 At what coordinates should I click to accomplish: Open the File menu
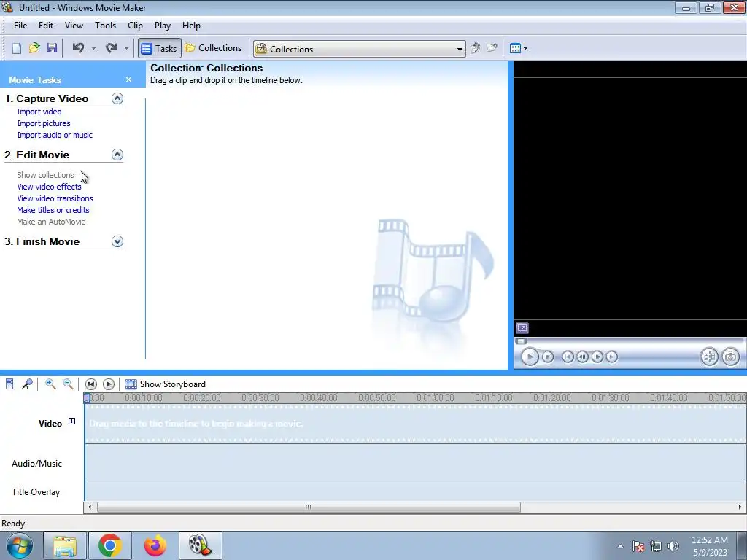click(20, 26)
